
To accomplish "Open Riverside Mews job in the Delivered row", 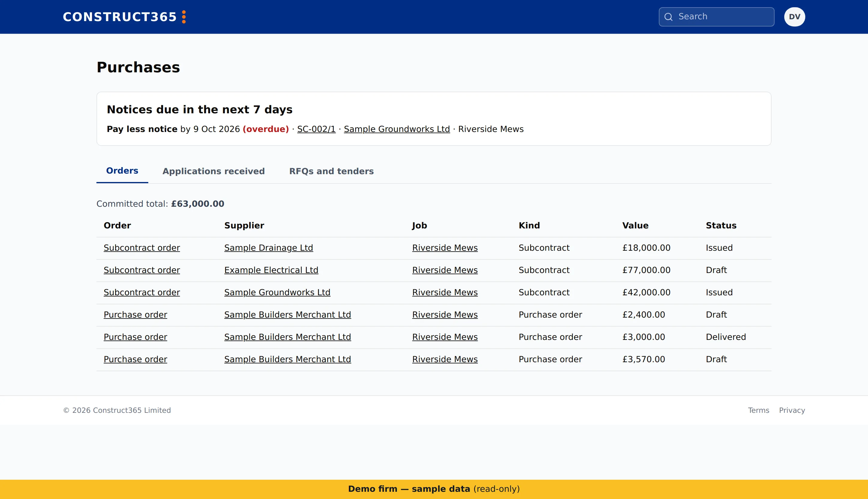I will coord(445,337).
